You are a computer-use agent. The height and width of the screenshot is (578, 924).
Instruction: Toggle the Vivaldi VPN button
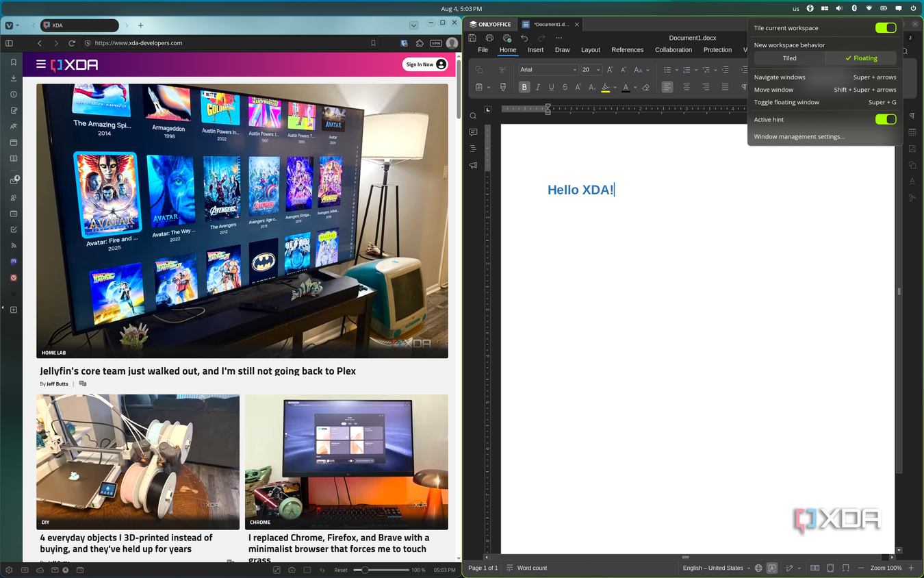point(436,43)
